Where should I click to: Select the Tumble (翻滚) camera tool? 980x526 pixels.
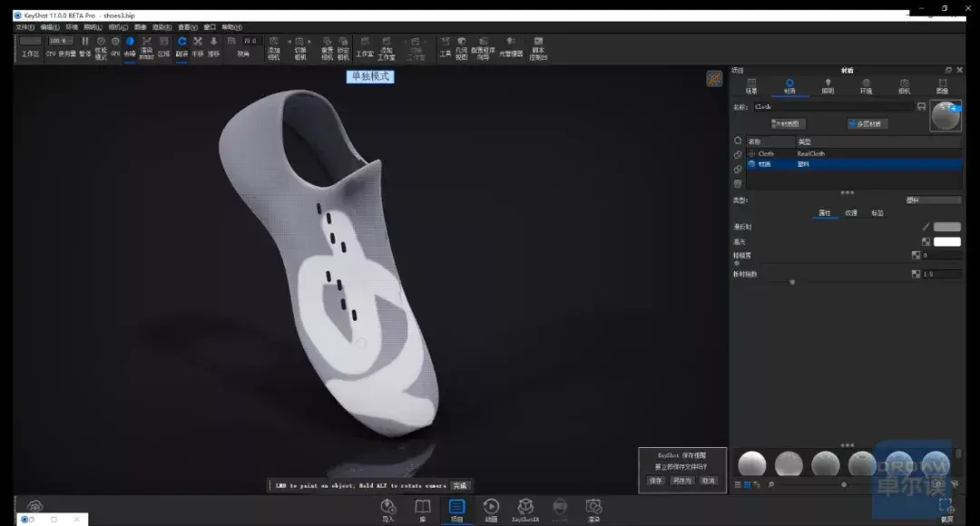181,46
